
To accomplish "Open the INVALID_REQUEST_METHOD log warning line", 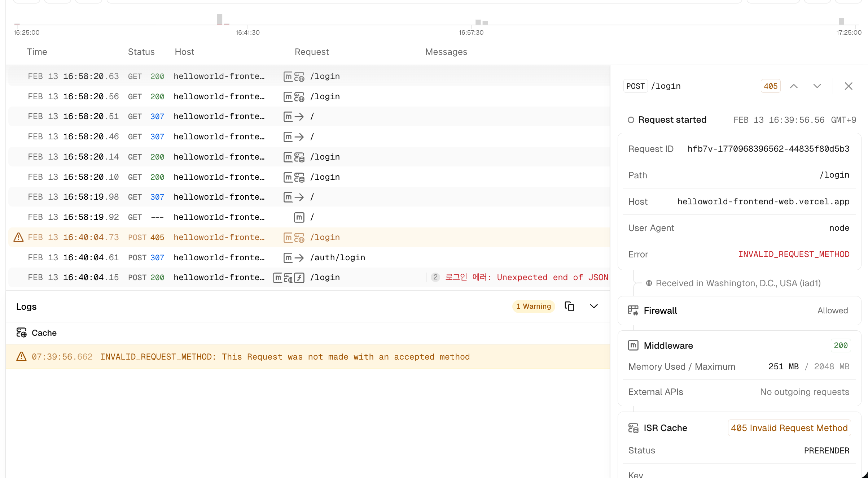I will coord(285,357).
